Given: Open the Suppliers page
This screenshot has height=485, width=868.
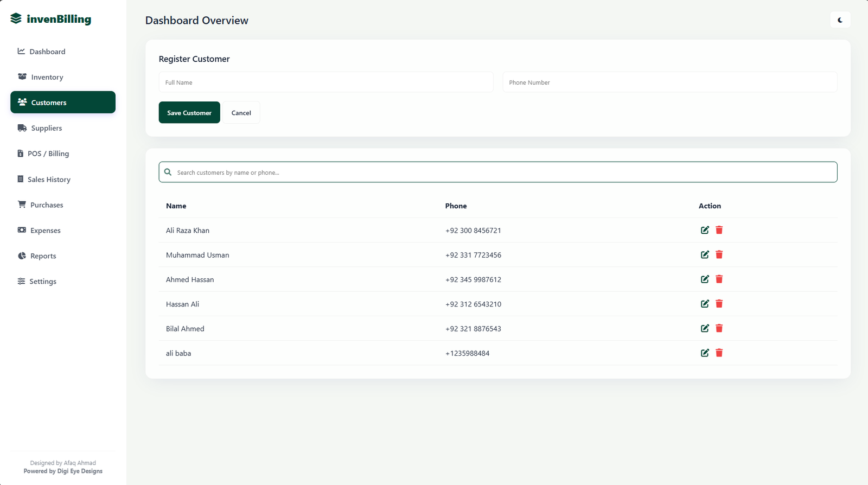Looking at the screenshot, I should [47, 128].
